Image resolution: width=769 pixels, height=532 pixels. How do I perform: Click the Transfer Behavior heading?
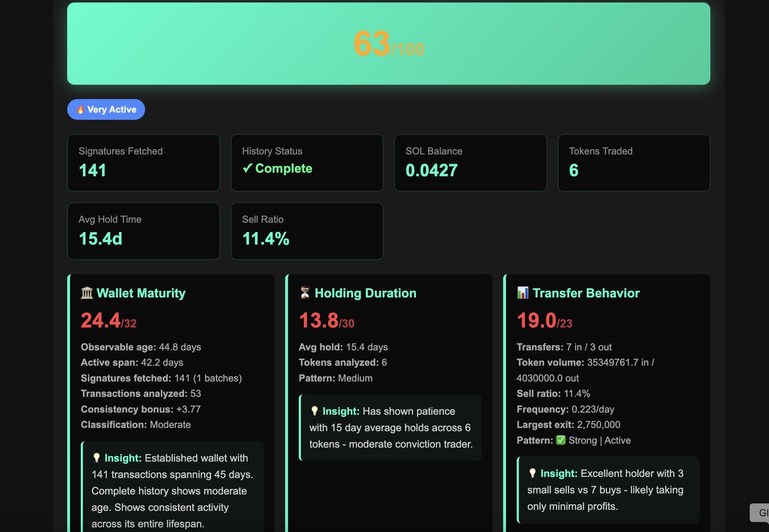tap(578, 293)
